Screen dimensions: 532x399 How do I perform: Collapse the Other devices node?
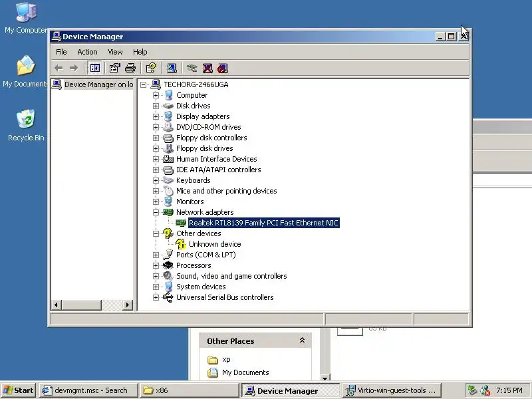coord(156,233)
